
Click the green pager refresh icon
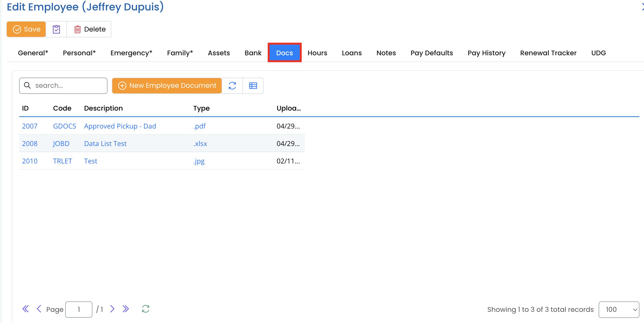[145, 309]
